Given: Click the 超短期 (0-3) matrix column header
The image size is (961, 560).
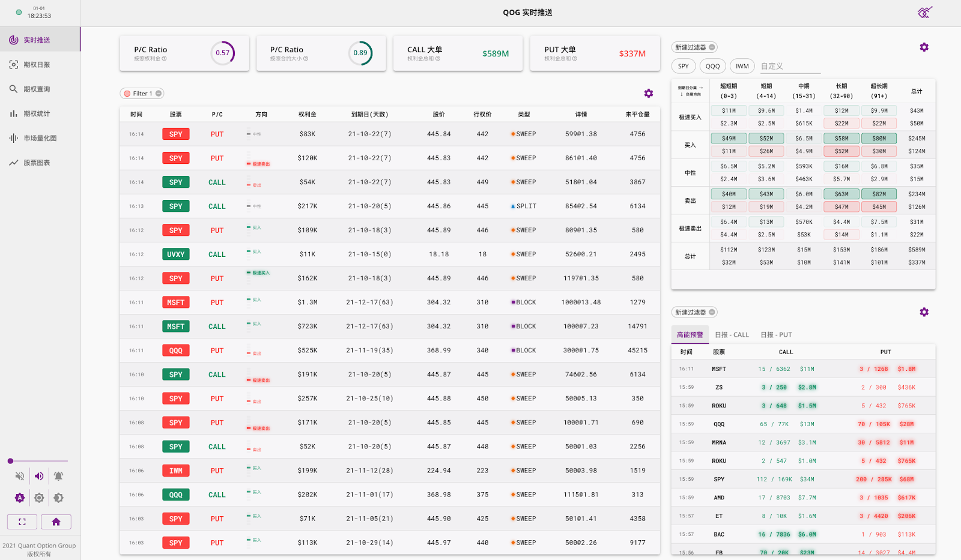Looking at the screenshot, I should pos(729,91).
